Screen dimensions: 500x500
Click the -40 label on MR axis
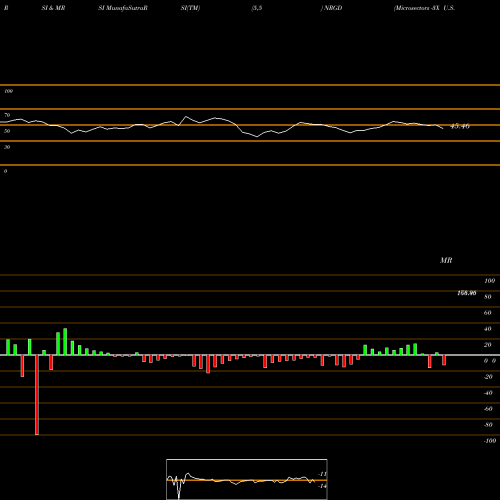488,393
